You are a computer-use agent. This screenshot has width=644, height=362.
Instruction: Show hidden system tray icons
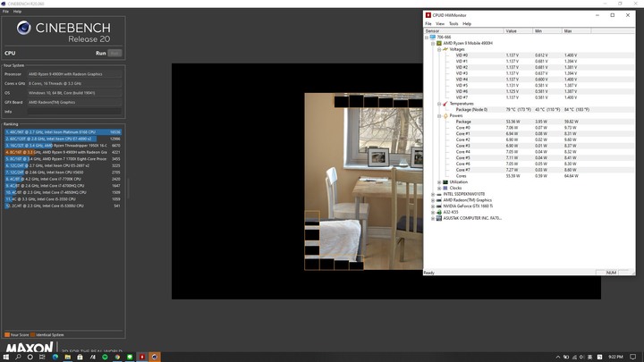click(x=558, y=357)
